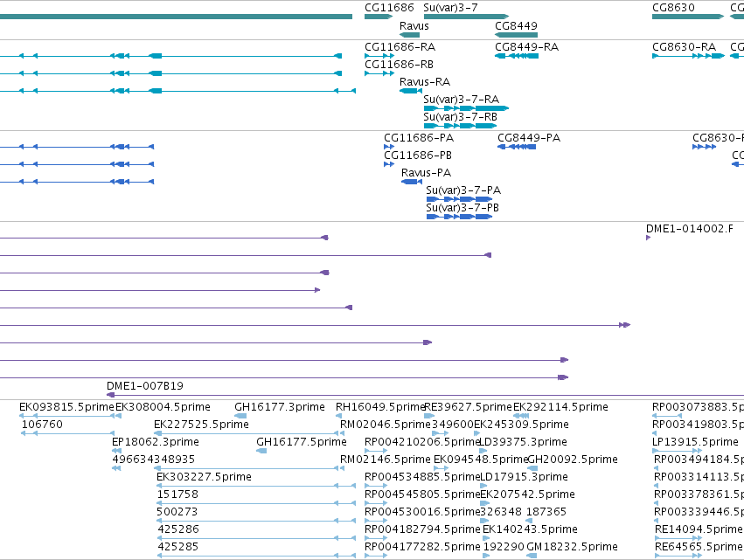Select EST label RM02146.5prime
The width and height of the screenshot is (744, 560).
point(386,460)
